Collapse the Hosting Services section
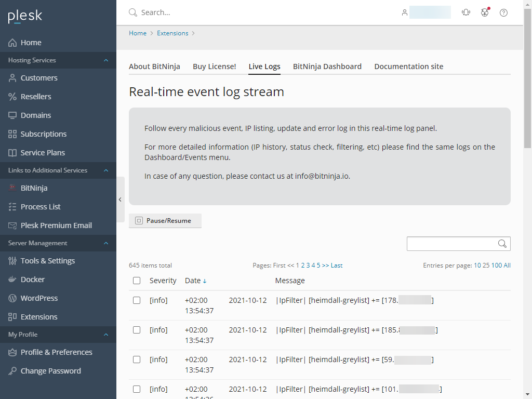The image size is (532, 399). (x=106, y=60)
